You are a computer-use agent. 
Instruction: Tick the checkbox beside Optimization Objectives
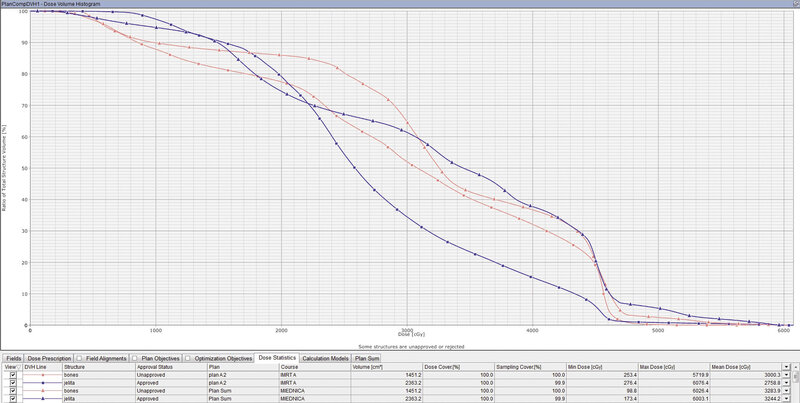(188, 358)
